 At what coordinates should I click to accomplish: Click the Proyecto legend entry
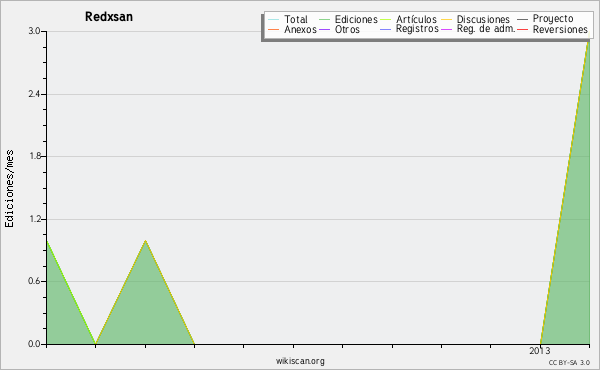click(x=553, y=19)
